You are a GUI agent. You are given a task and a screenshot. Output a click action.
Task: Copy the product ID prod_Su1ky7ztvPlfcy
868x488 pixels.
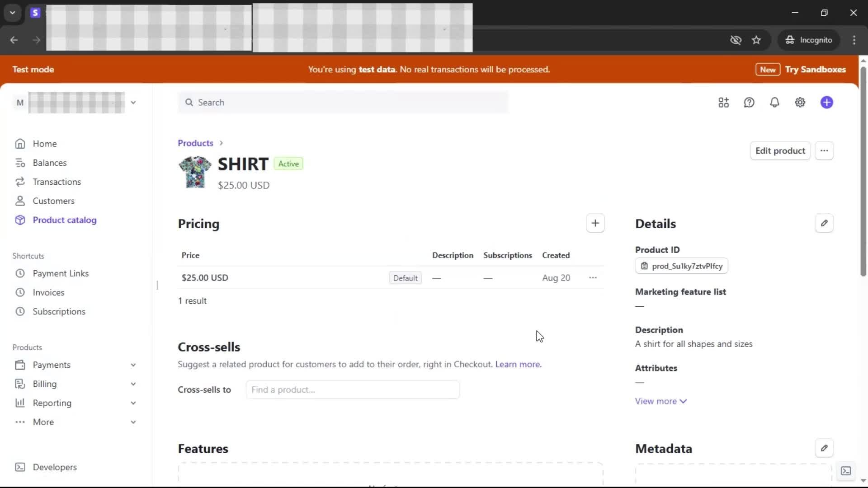[681, 266]
